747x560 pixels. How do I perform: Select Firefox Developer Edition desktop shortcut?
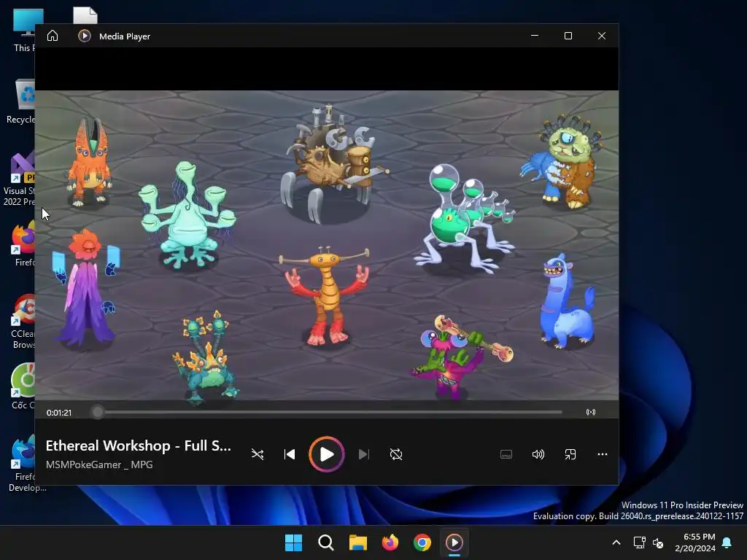tap(24, 463)
